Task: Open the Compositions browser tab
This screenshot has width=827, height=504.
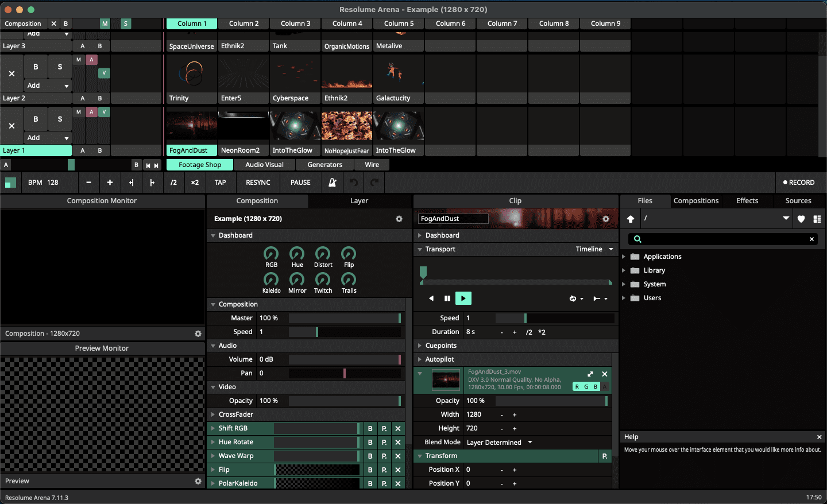Action: (696, 201)
